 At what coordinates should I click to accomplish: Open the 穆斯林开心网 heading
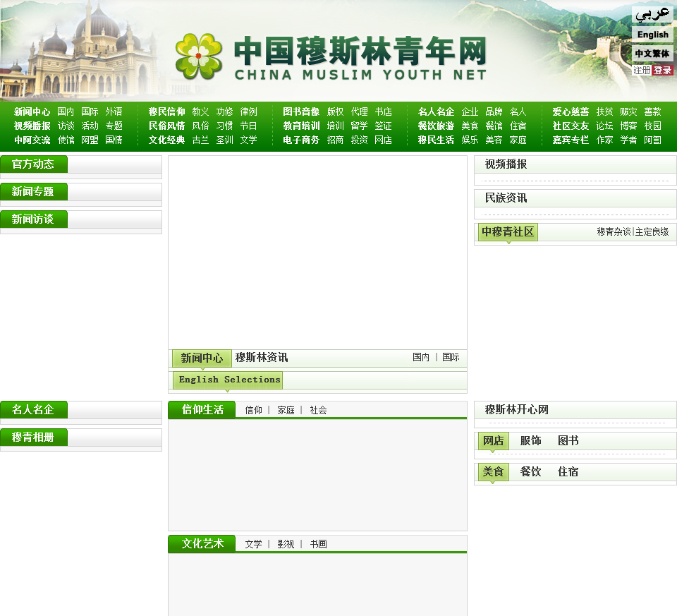click(x=516, y=409)
